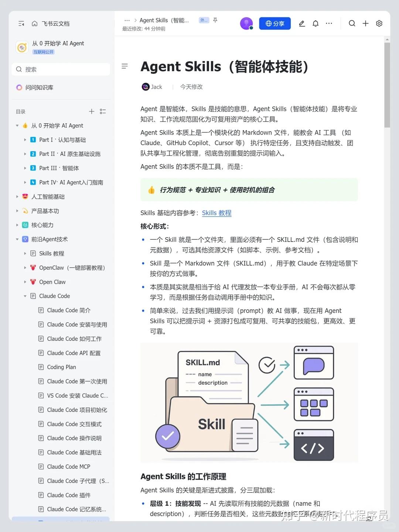
Task: Click the 搜索 search field in the sidebar
Action: 61,69
